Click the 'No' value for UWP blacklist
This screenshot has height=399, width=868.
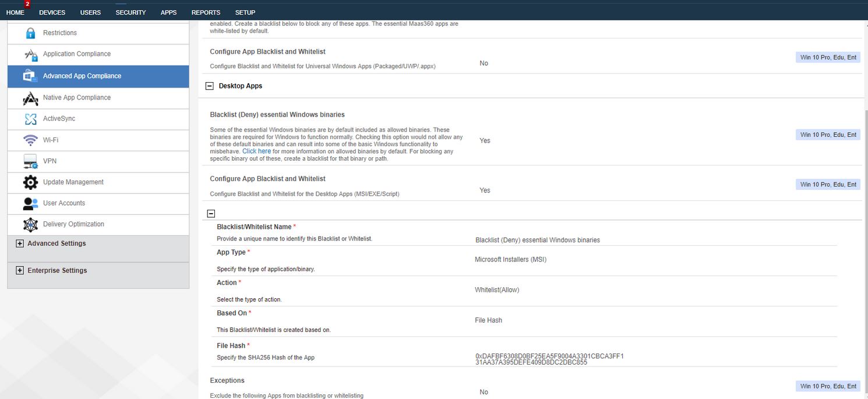tap(484, 63)
